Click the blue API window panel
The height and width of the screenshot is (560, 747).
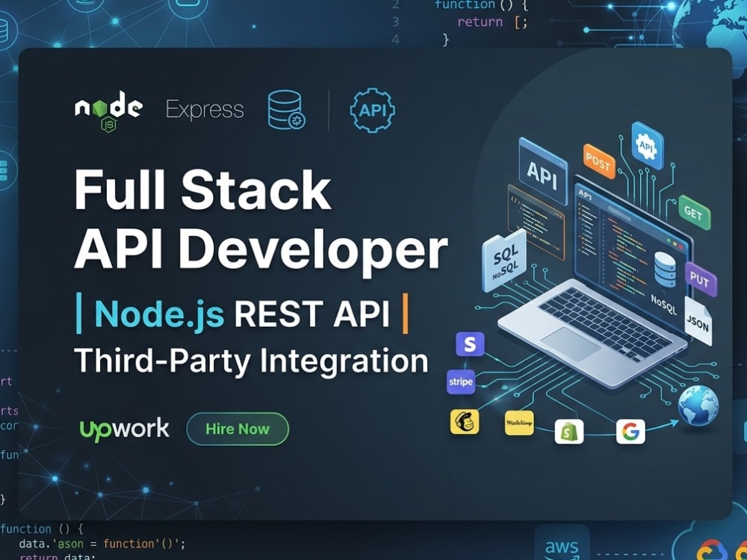click(x=543, y=171)
